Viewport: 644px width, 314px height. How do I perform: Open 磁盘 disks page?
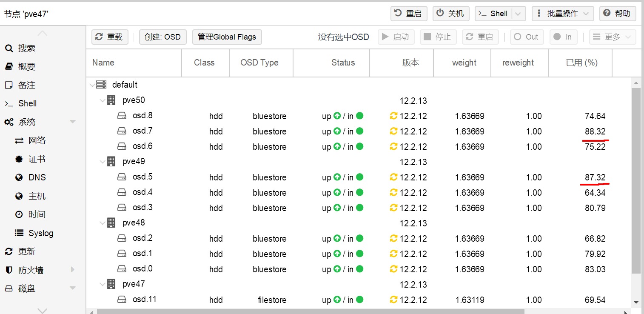(27, 288)
